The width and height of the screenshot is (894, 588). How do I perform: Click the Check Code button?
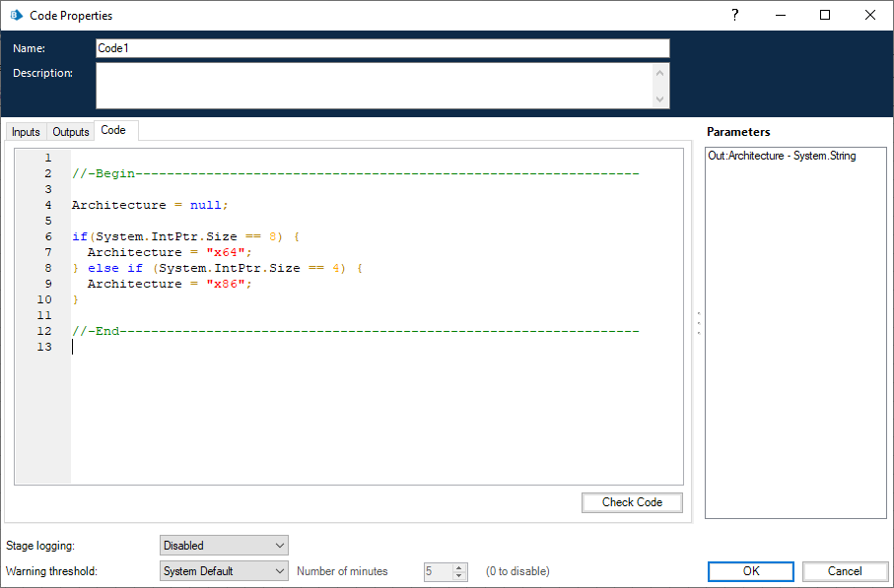pyautogui.click(x=632, y=502)
